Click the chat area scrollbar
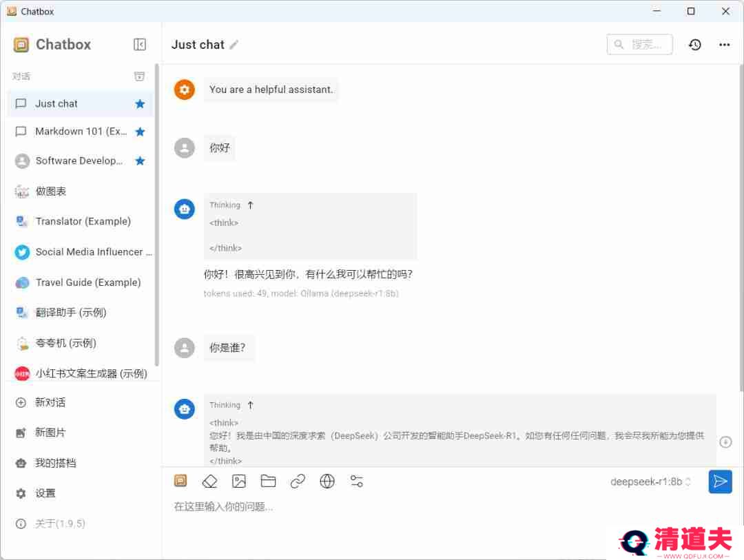This screenshot has height=560, width=744. [x=741, y=228]
